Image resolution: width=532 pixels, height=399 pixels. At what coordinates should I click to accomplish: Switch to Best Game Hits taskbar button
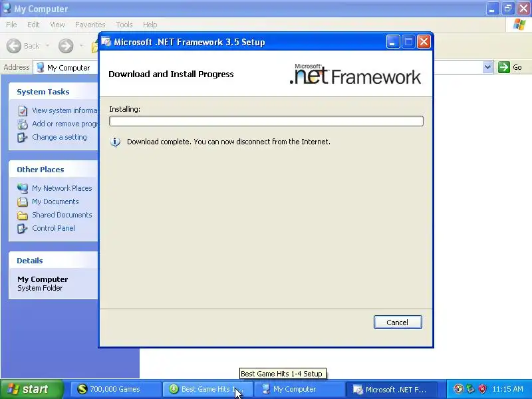[207, 389]
